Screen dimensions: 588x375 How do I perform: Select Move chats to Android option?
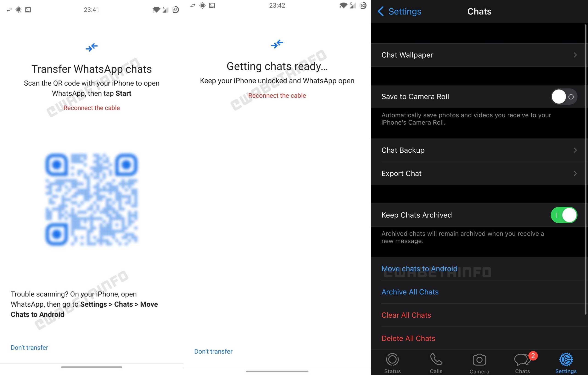[419, 269]
